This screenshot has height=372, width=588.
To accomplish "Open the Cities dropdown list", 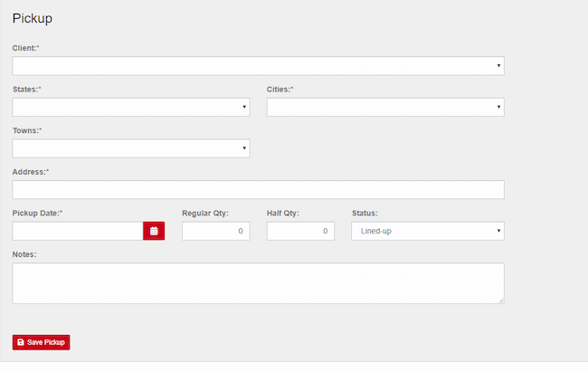I will click(x=385, y=107).
